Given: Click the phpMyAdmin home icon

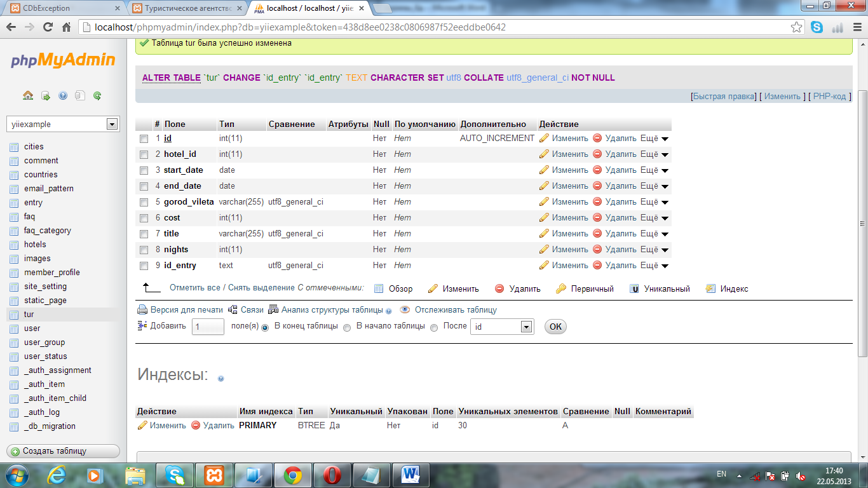Looking at the screenshot, I should pyautogui.click(x=28, y=96).
